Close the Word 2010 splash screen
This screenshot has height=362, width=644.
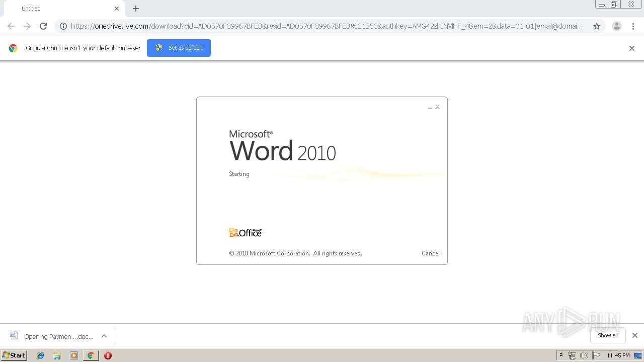pyautogui.click(x=438, y=107)
